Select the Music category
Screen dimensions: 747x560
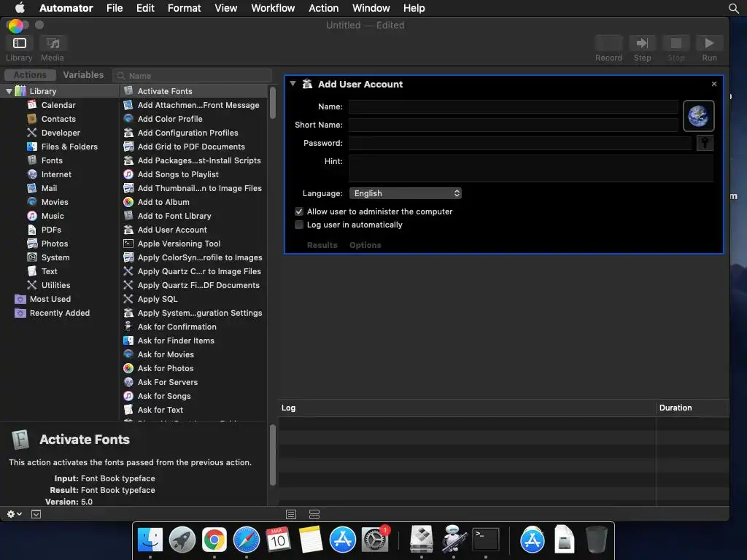(53, 215)
